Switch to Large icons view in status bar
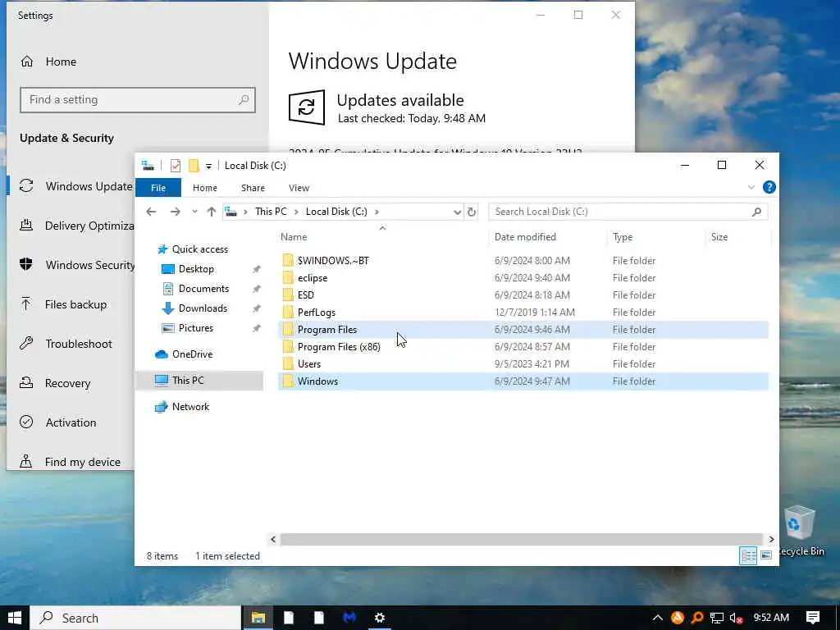The width and height of the screenshot is (840, 630). [766, 555]
